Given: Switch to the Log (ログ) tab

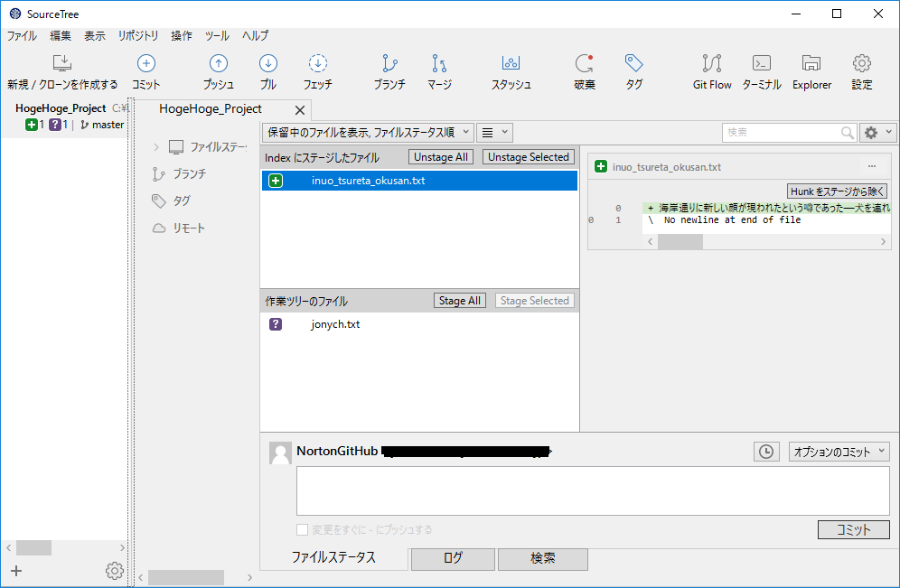Looking at the screenshot, I should (x=453, y=559).
